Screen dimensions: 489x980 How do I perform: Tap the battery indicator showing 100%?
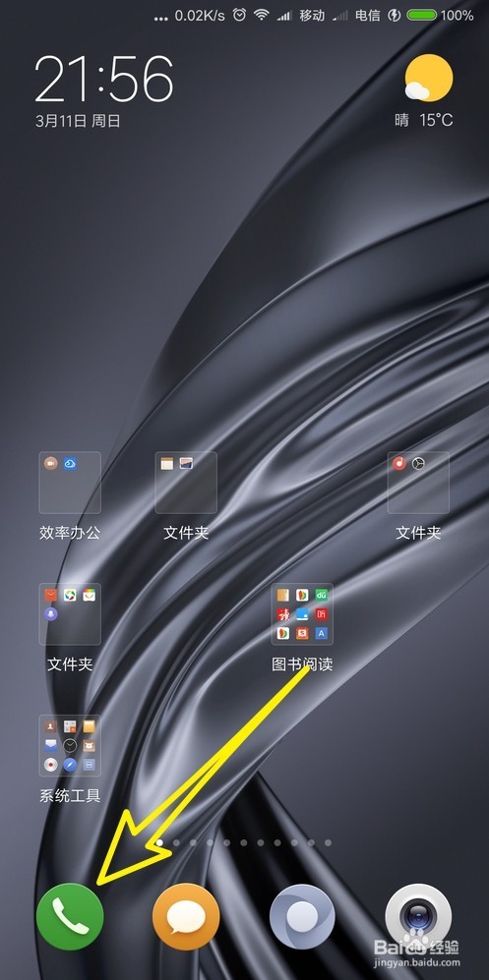point(440,16)
